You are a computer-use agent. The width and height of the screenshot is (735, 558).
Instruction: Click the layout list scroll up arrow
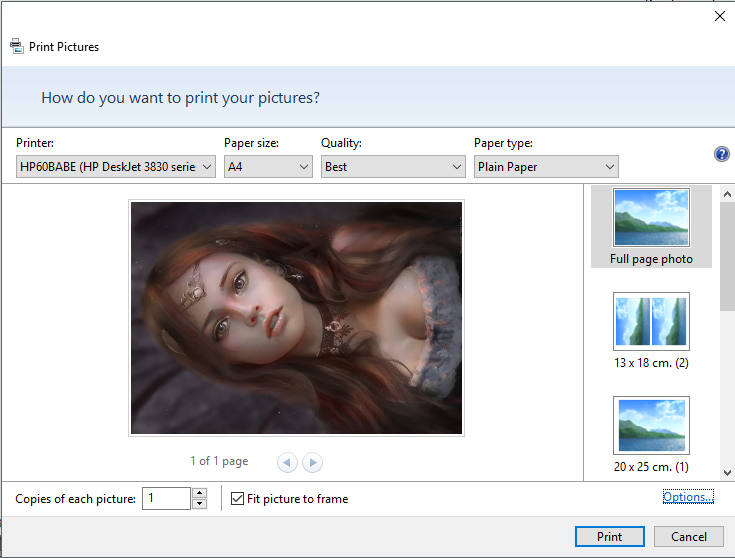click(x=727, y=194)
